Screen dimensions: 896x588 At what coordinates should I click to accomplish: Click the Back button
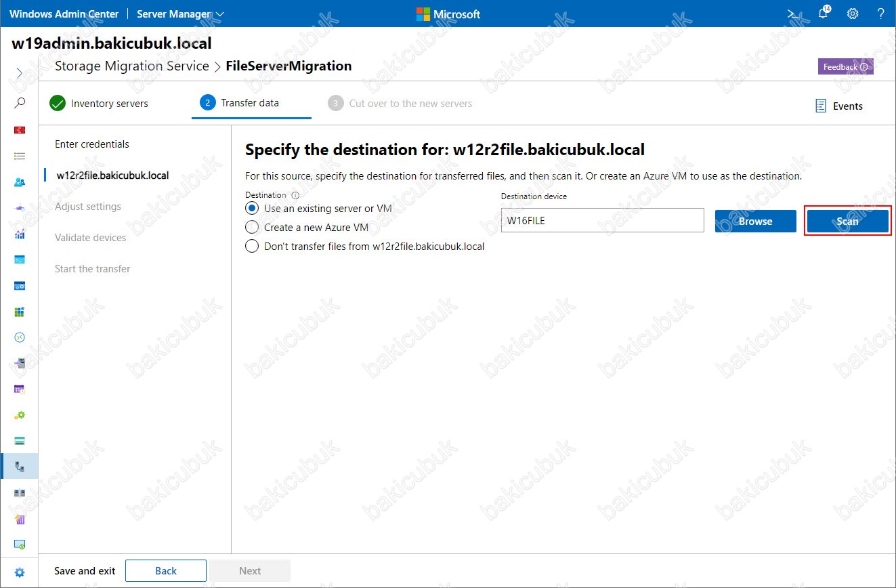pos(165,571)
